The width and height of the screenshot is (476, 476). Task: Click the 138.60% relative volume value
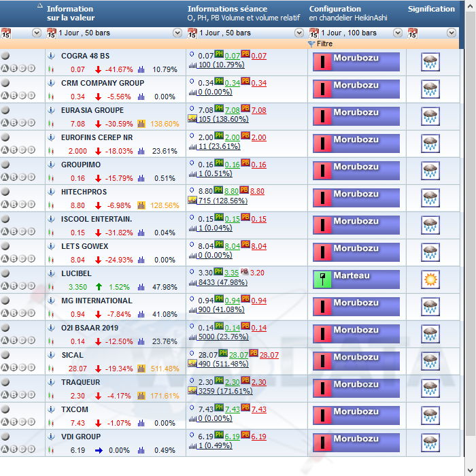pos(165,124)
